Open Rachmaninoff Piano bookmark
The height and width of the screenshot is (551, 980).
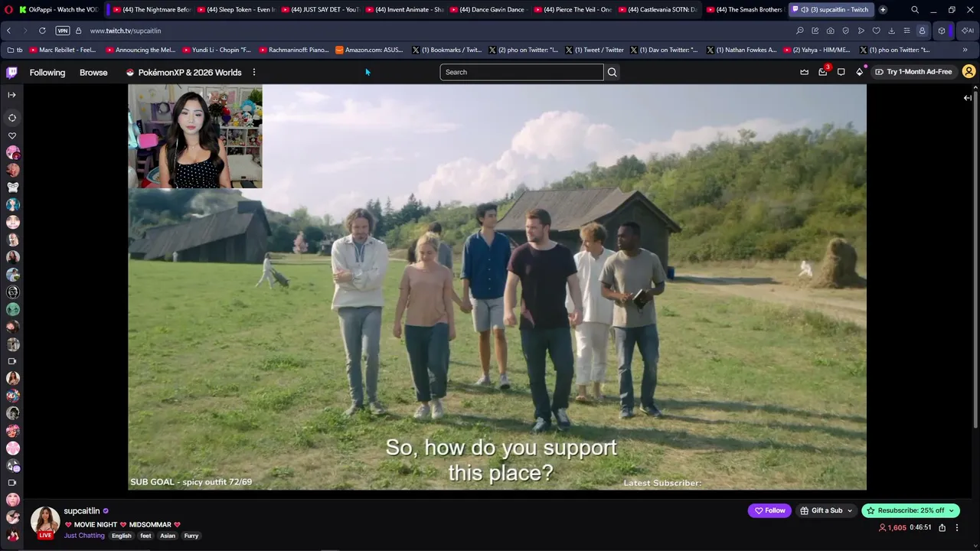pyautogui.click(x=293, y=50)
